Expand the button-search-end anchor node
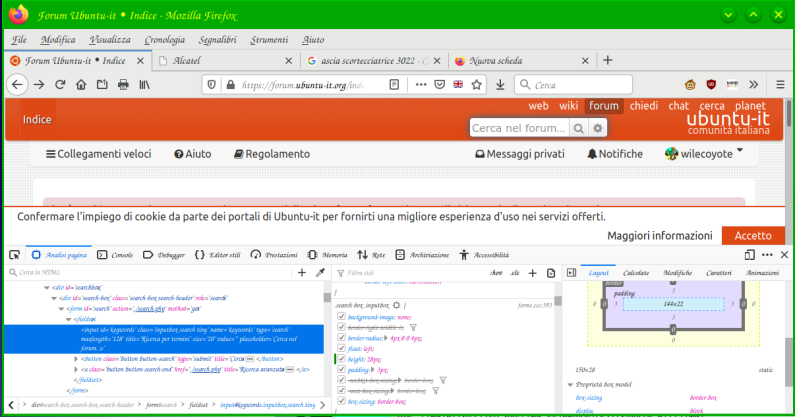This screenshot has height=417, width=795. [x=76, y=369]
